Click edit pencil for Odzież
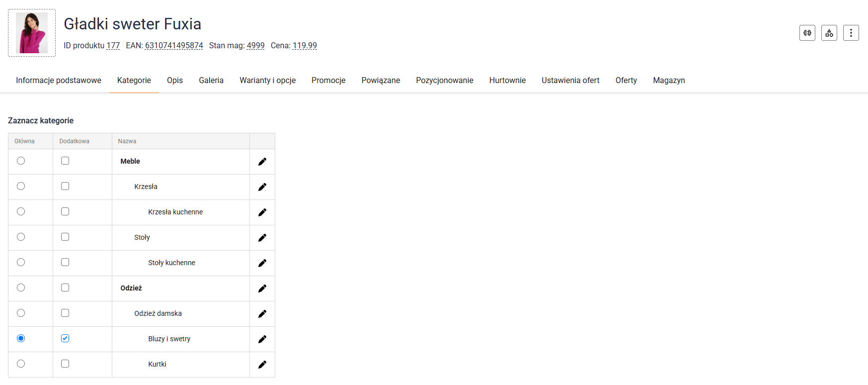 click(262, 289)
